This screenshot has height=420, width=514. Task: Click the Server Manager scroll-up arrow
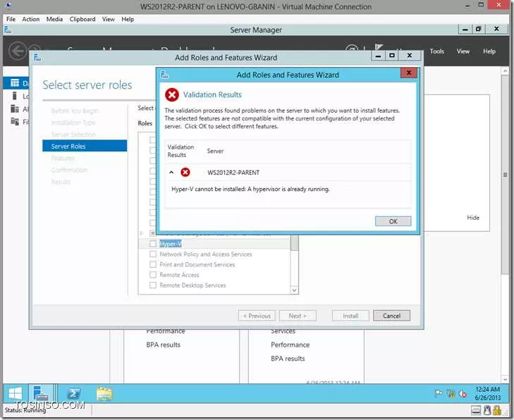click(x=505, y=70)
